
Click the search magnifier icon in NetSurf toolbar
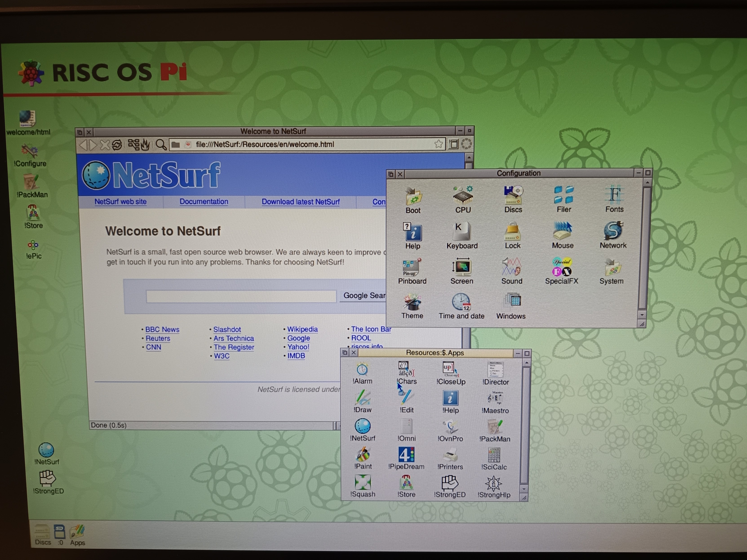tap(161, 145)
